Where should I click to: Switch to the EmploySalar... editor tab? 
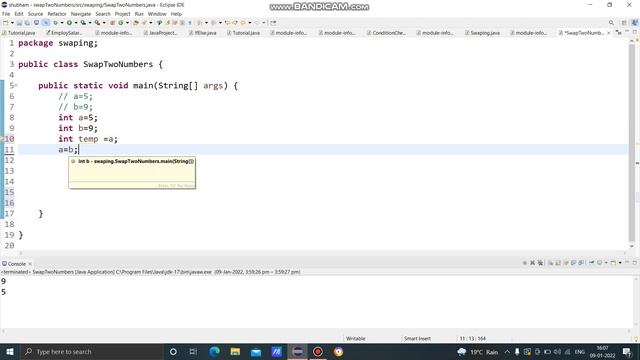click(x=64, y=33)
